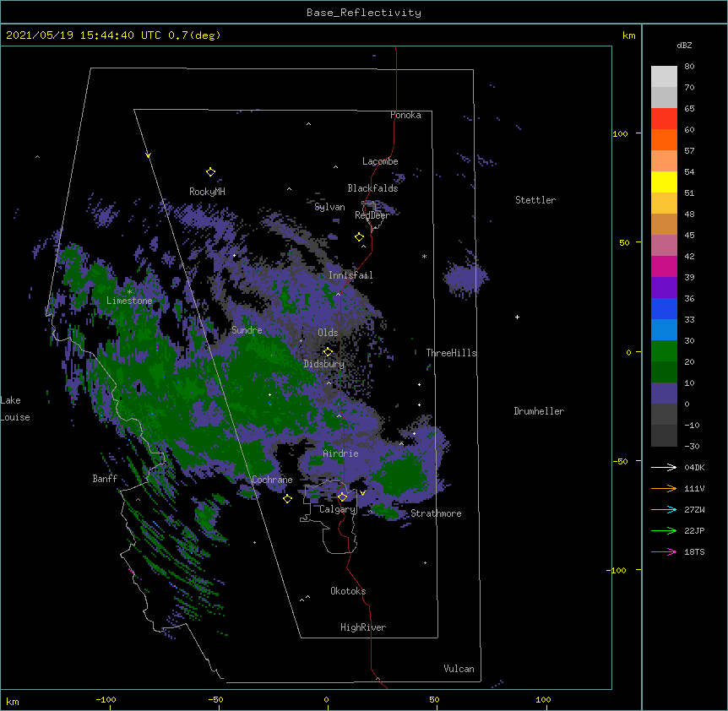The width and height of the screenshot is (728, 711).
Task: Click the HighRiver label
Action: [x=363, y=627]
